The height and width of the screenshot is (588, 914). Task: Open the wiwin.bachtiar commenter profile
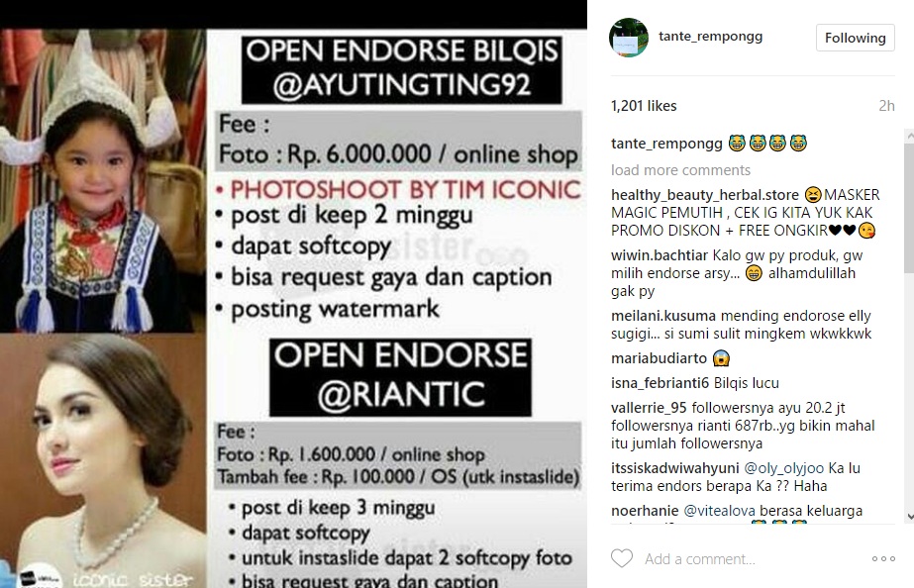point(660,255)
